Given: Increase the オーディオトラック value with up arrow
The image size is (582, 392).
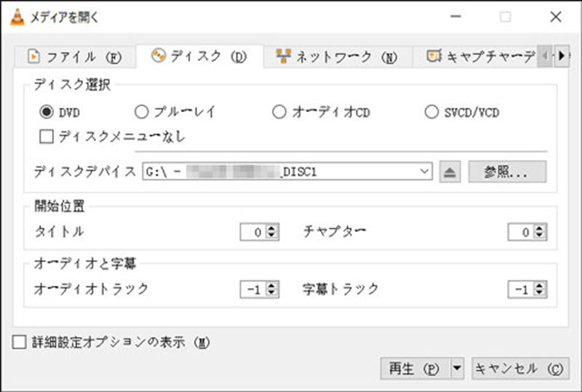Looking at the screenshot, I should [x=271, y=286].
